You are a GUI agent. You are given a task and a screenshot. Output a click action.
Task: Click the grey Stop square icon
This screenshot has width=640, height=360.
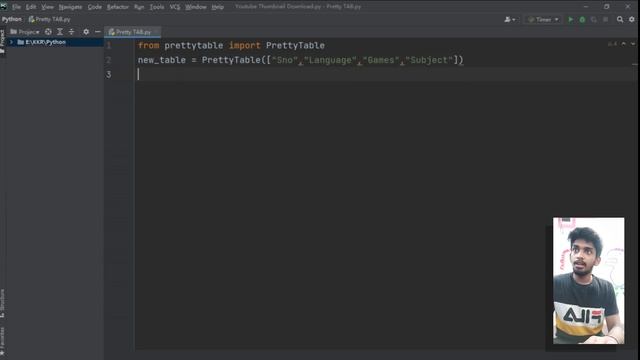tap(606, 20)
